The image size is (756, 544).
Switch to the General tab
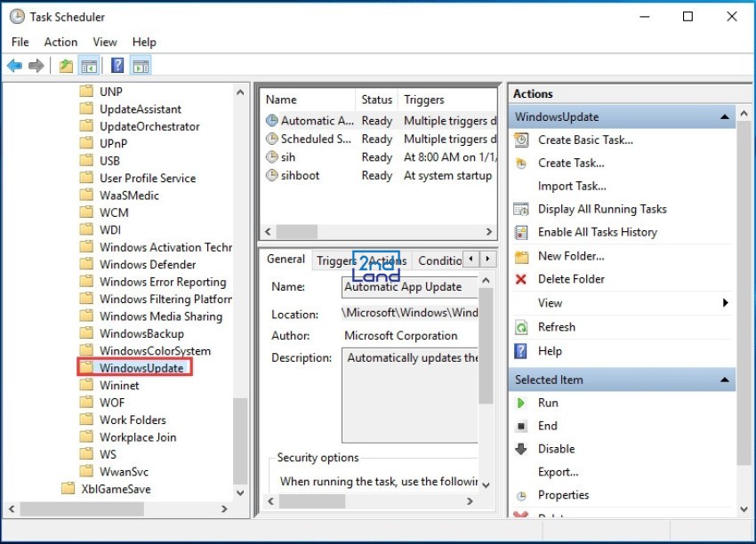[286, 260]
